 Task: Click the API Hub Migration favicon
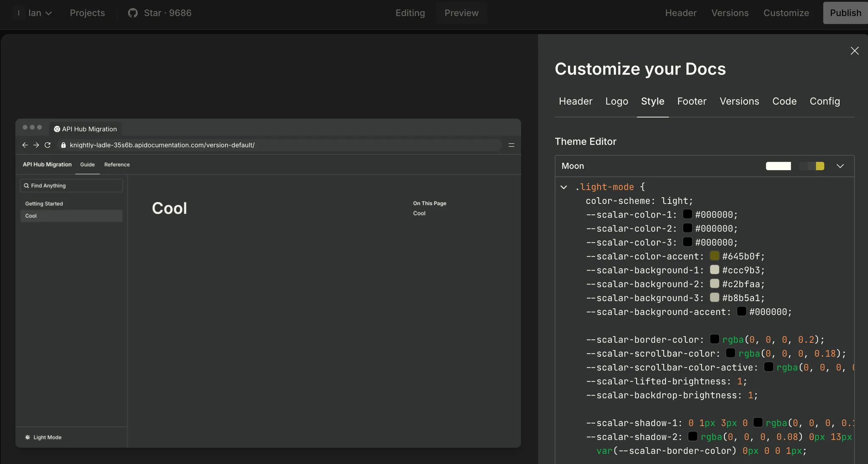tap(56, 129)
